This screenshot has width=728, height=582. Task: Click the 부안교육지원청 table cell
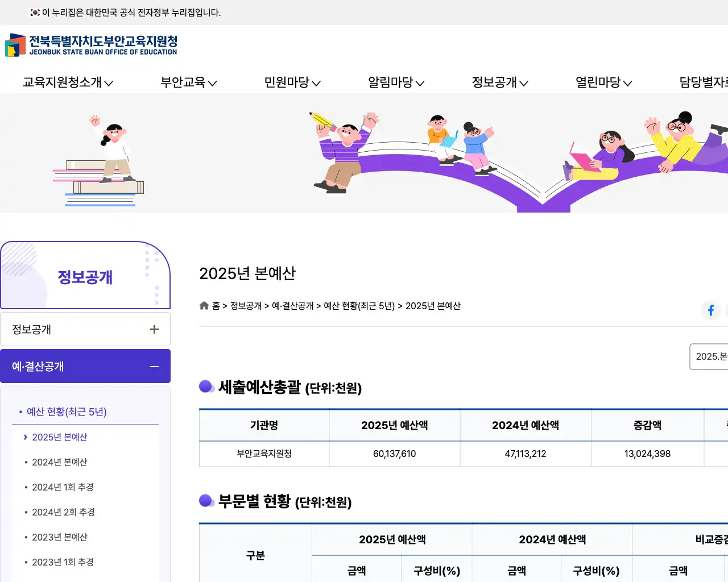pos(264,454)
